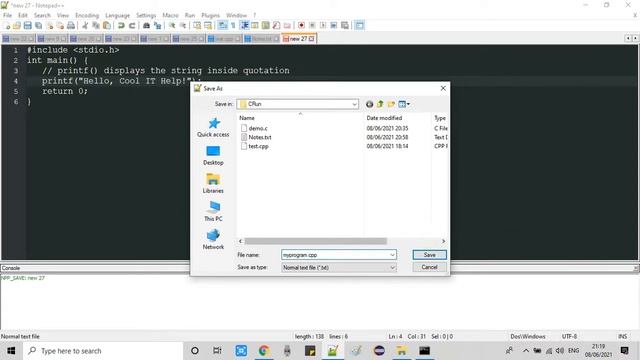Click the Record Macro red dot icon
Viewport: 640px width, 360px height.
click(301, 25)
